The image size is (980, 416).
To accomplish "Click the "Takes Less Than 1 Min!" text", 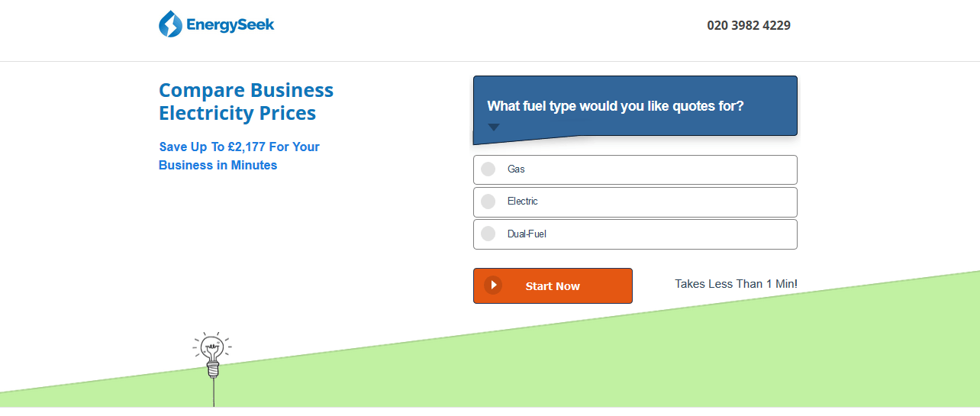I will coord(736,284).
